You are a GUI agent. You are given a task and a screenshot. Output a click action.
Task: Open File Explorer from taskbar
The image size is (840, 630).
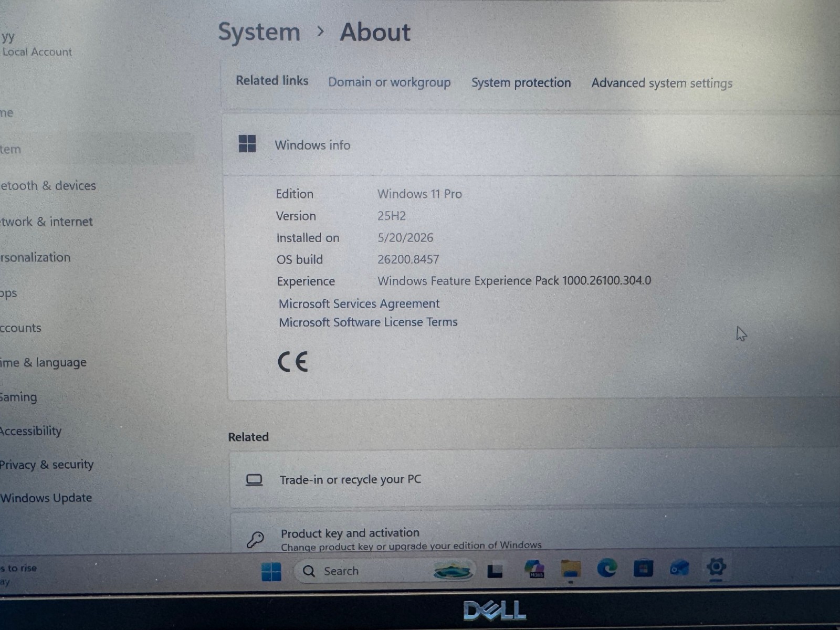click(571, 569)
